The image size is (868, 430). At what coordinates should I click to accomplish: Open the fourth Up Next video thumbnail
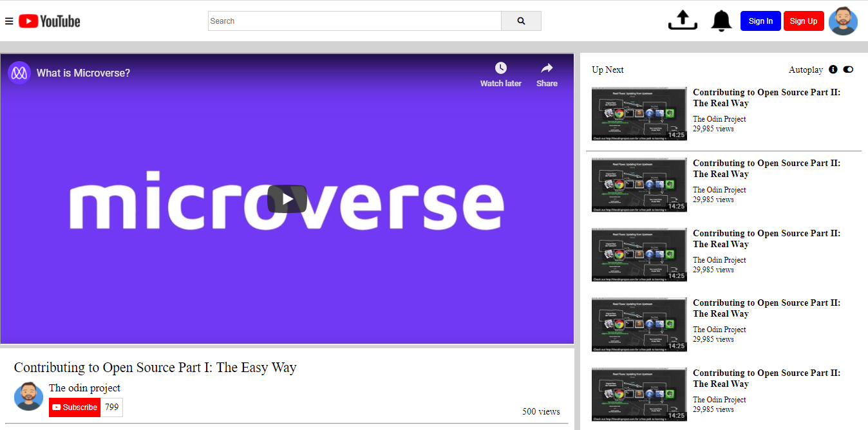tap(639, 324)
